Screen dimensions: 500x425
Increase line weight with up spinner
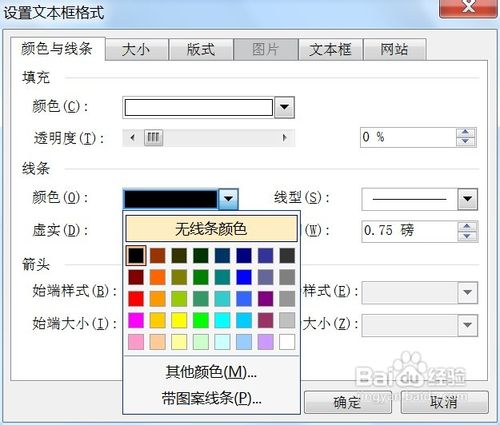point(467,226)
